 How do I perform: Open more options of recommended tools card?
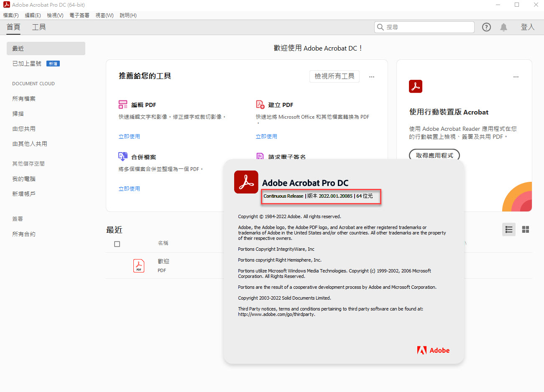coord(372,77)
